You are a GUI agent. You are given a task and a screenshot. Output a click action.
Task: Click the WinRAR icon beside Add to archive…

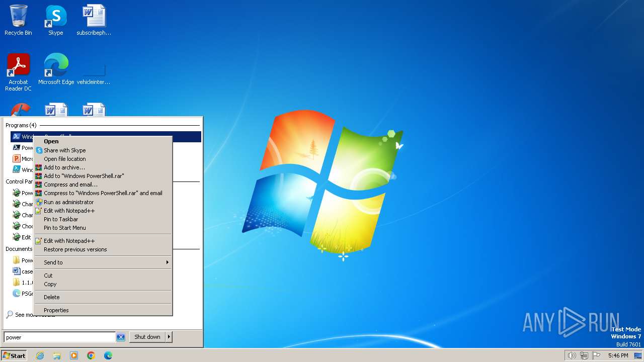39,167
